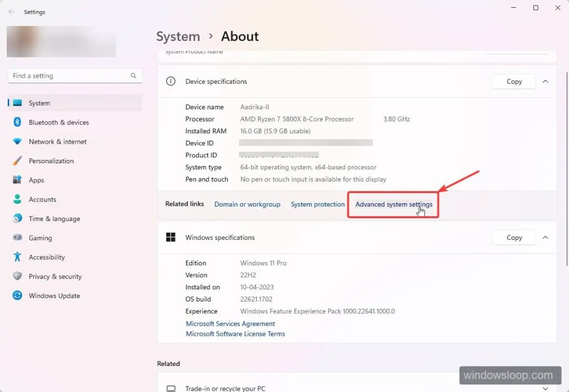This screenshot has width=569, height=392.
Task: Select the 16.0 GB installed RAM value
Action: pyautogui.click(x=275, y=131)
